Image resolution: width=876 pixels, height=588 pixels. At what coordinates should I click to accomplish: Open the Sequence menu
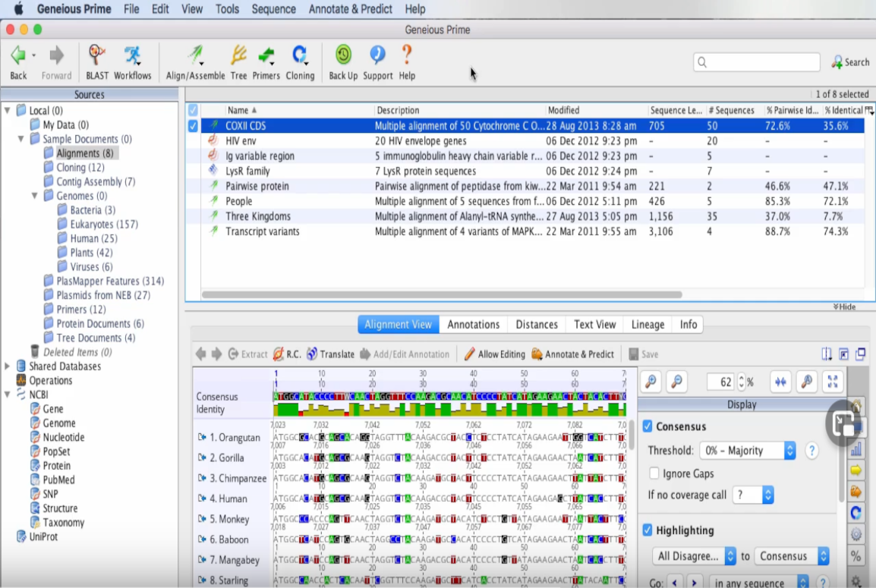pos(274,9)
